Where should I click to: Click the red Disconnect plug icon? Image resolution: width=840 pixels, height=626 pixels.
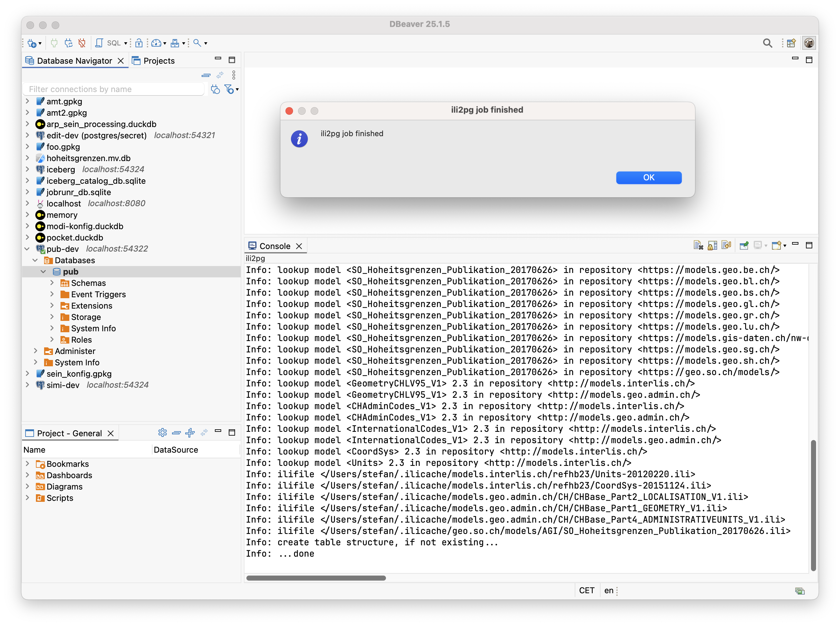tap(82, 43)
